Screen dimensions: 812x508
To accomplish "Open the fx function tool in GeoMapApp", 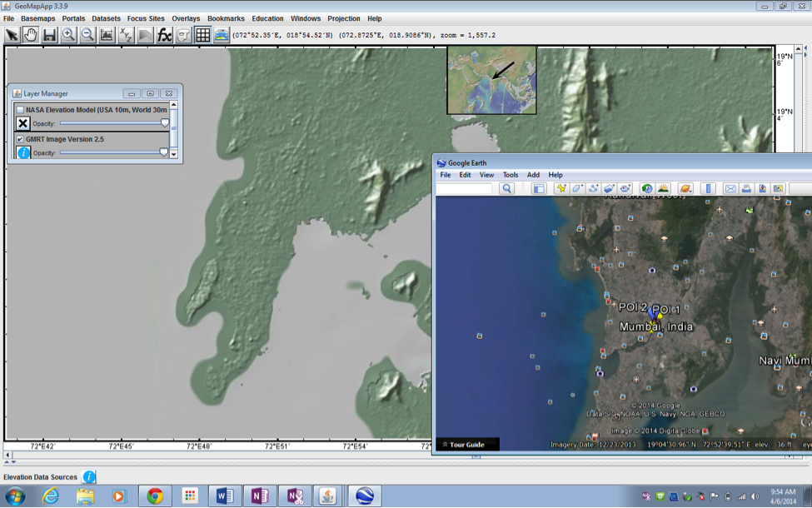I will pyautogui.click(x=166, y=35).
